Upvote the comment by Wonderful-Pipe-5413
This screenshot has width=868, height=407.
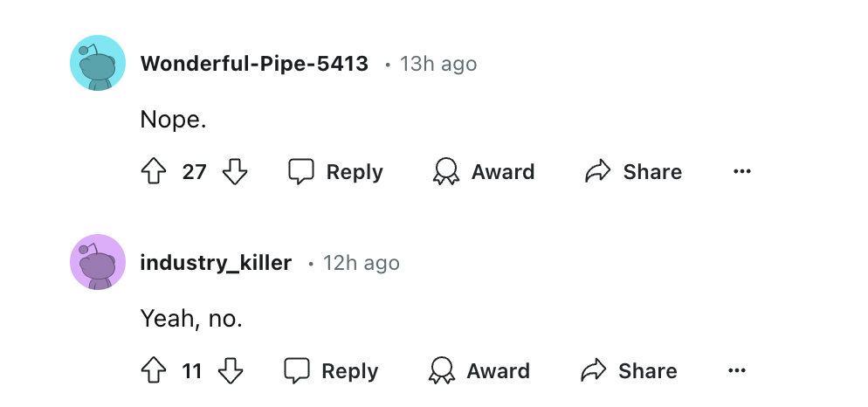pyautogui.click(x=154, y=171)
